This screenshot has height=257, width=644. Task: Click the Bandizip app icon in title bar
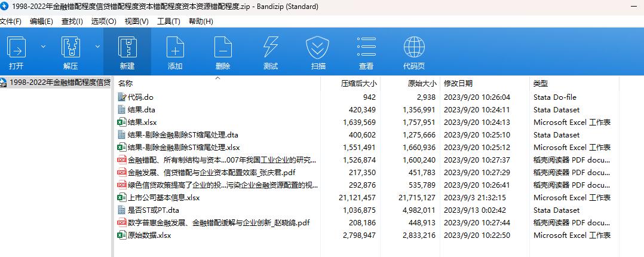pyautogui.click(x=5, y=7)
